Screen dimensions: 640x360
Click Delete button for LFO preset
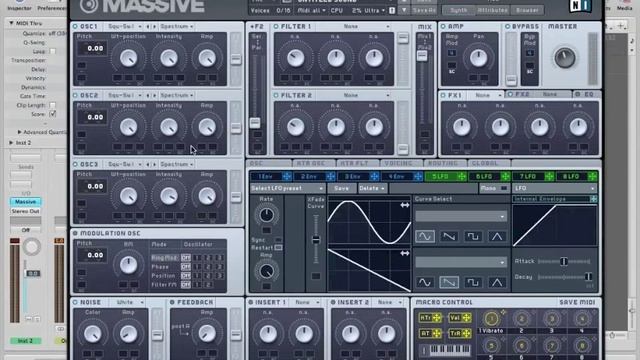(x=372, y=189)
